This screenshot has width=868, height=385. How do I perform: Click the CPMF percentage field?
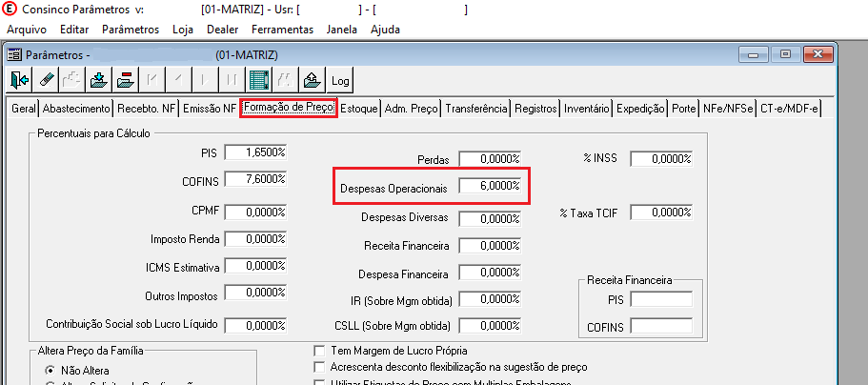255,213
